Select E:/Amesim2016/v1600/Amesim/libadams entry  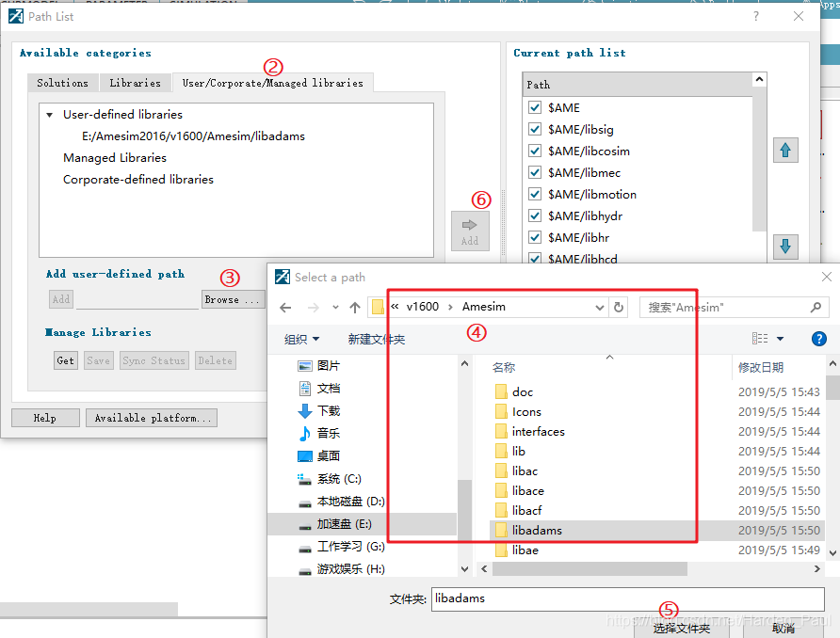click(193, 136)
